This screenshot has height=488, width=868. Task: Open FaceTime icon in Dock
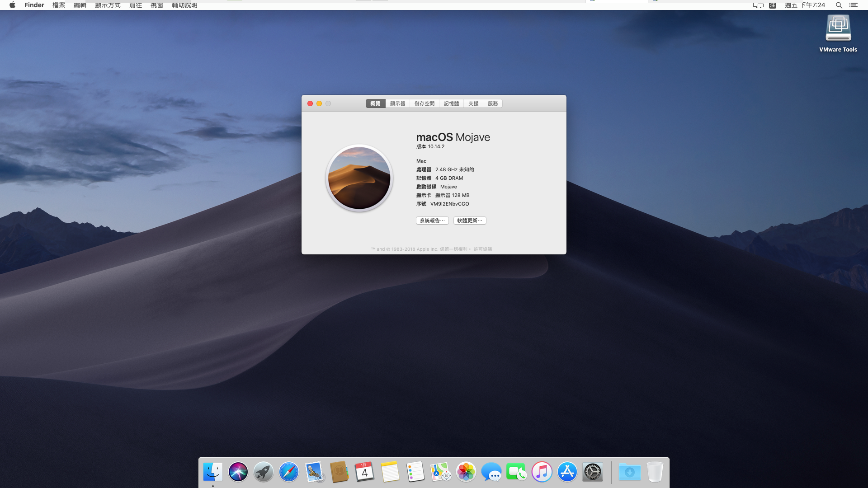517,472
